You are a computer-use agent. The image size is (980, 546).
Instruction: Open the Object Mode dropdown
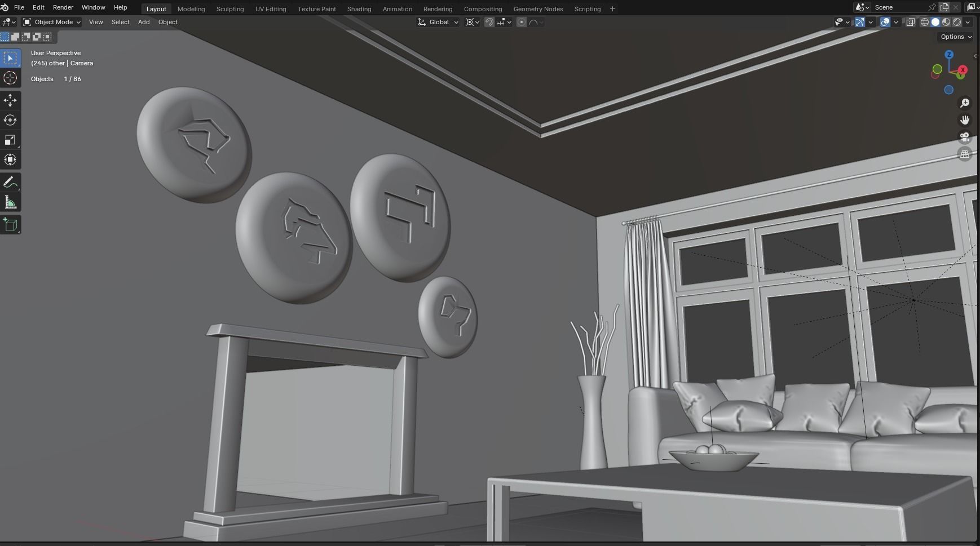click(51, 22)
